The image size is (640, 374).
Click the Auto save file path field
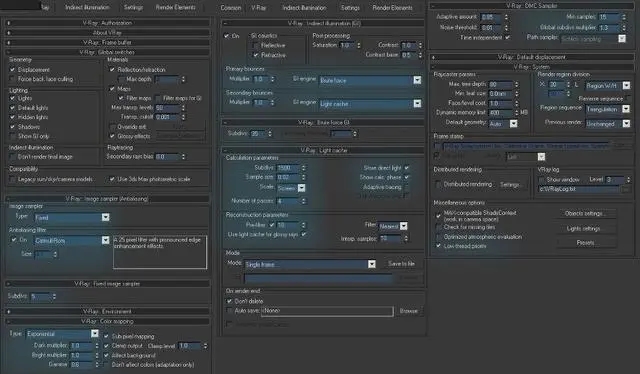[327, 311]
